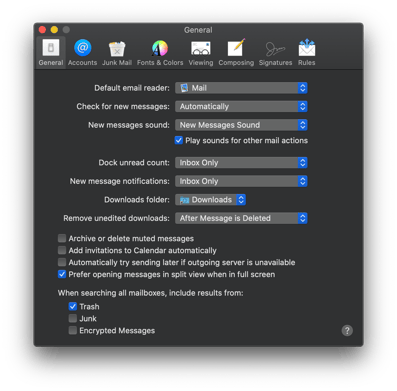
Task: Minimize the preferences window with yellow button
Action: point(54,30)
